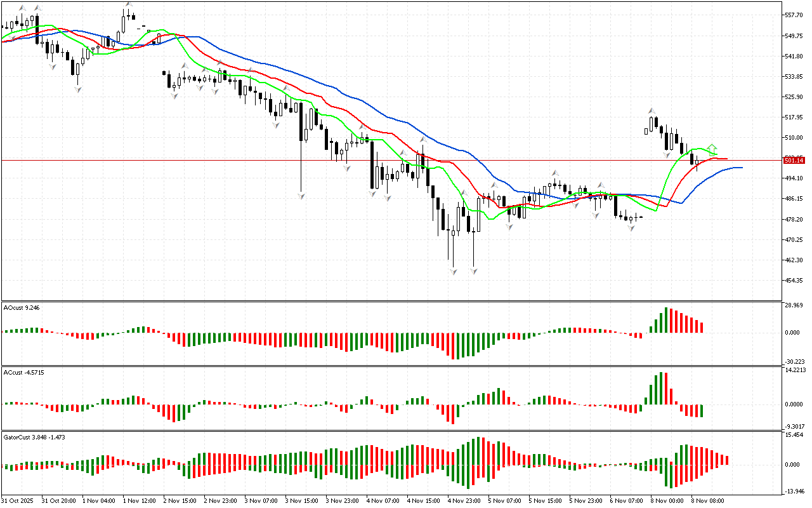Click up fractal arrow above 8 Nov gap high

click(652, 110)
